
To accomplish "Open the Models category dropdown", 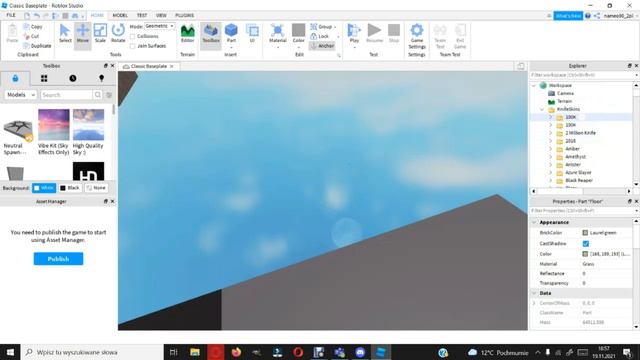I will [20, 95].
